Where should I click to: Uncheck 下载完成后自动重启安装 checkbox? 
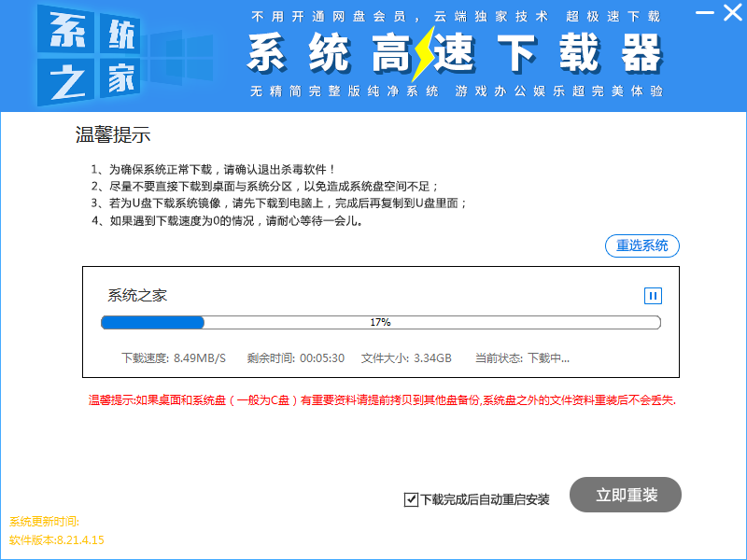[x=411, y=499]
